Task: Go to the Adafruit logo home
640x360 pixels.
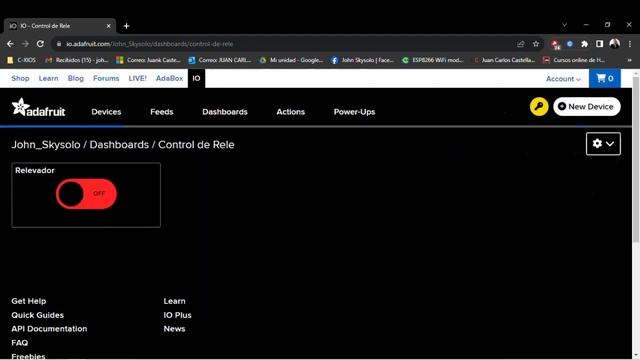Action: pos(38,108)
